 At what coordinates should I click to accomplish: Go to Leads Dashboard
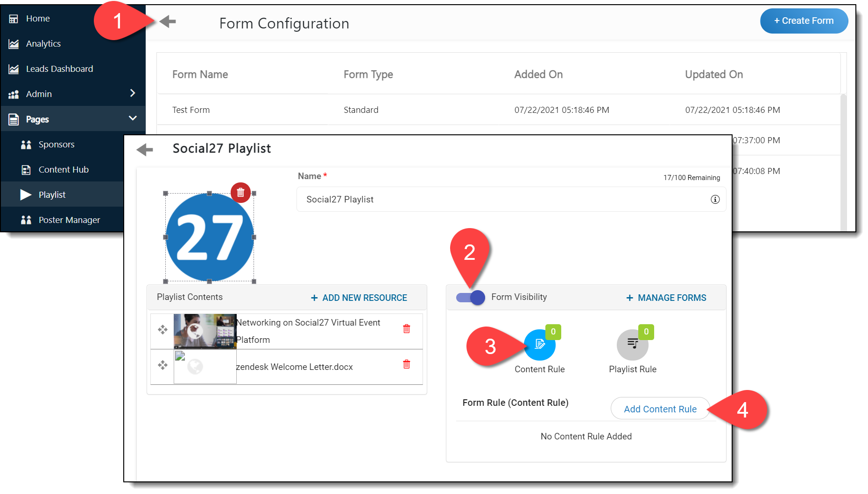point(59,69)
